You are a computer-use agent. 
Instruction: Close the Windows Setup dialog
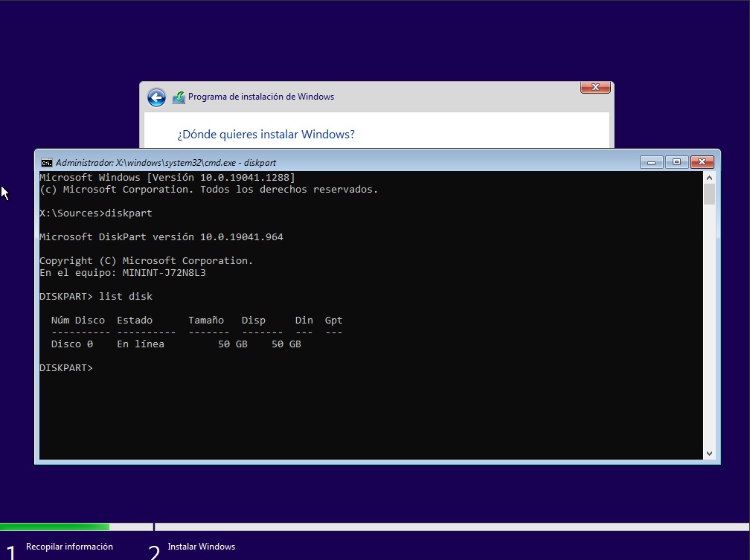[595, 87]
